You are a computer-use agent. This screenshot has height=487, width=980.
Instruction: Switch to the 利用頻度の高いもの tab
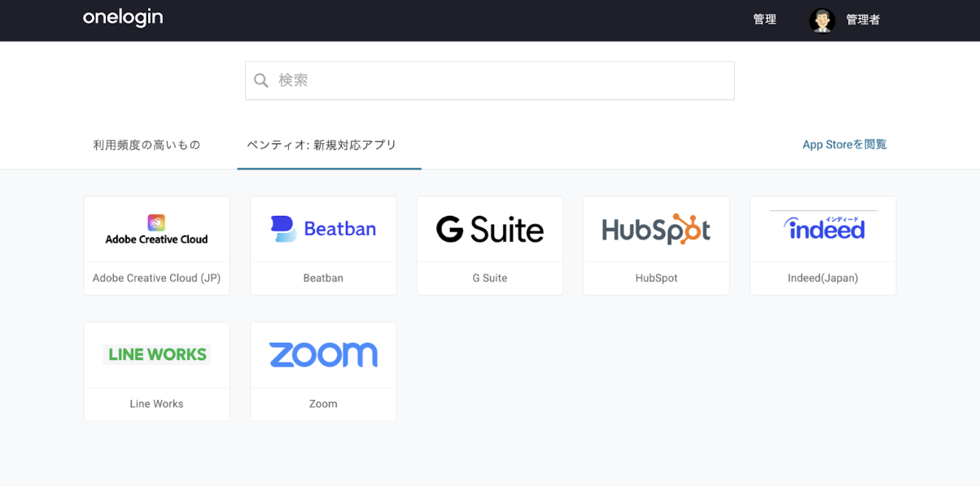click(x=147, y=145)
